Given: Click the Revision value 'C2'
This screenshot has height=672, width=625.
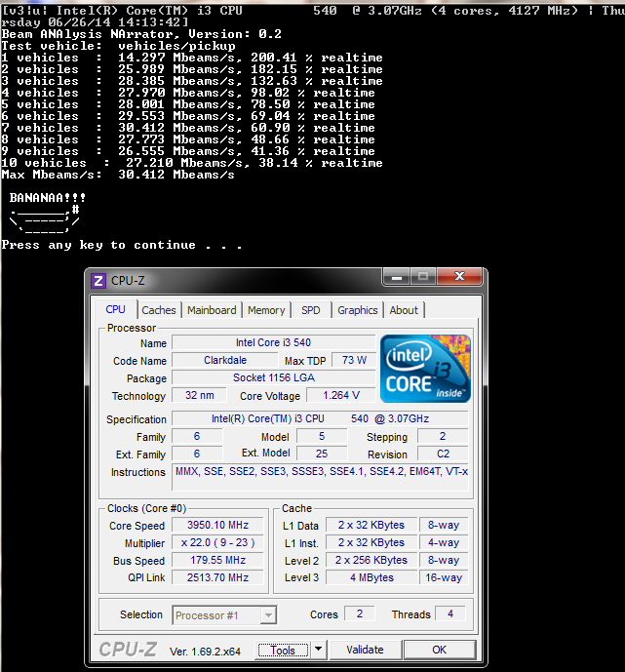Looking at the screenshot, I should click(443, 454).
